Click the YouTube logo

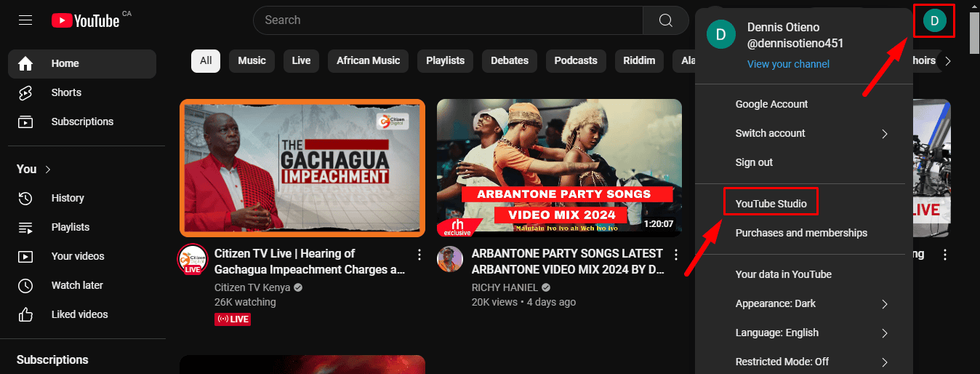click(86, 20)
